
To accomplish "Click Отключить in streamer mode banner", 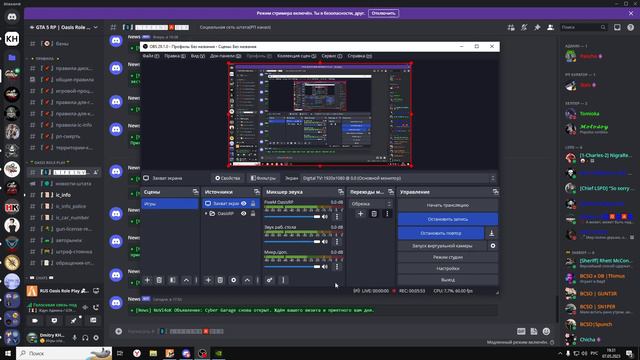I will tap(384, 13).
